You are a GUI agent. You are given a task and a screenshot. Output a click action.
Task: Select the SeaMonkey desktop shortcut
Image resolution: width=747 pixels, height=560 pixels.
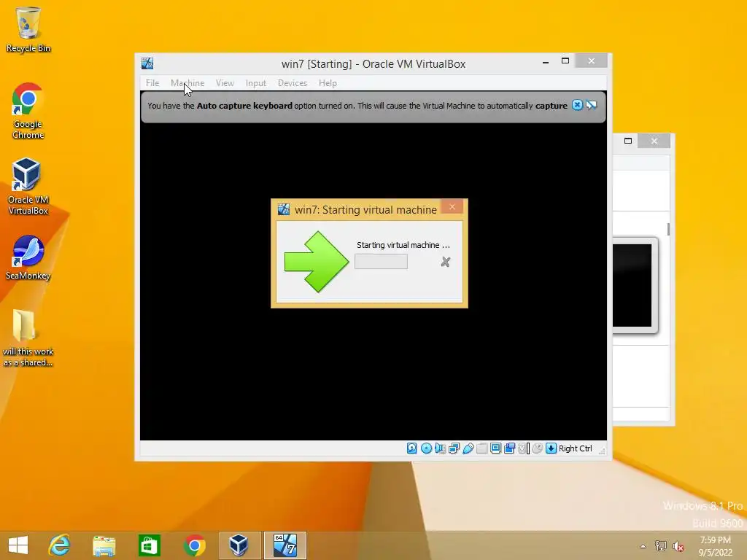28,257
